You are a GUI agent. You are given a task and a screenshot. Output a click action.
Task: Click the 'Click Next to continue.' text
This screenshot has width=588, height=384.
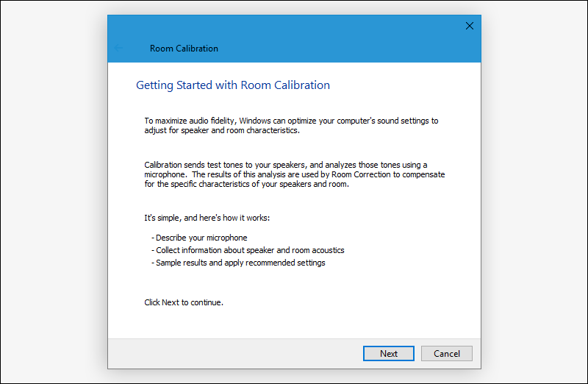click(x=184, y=302)
